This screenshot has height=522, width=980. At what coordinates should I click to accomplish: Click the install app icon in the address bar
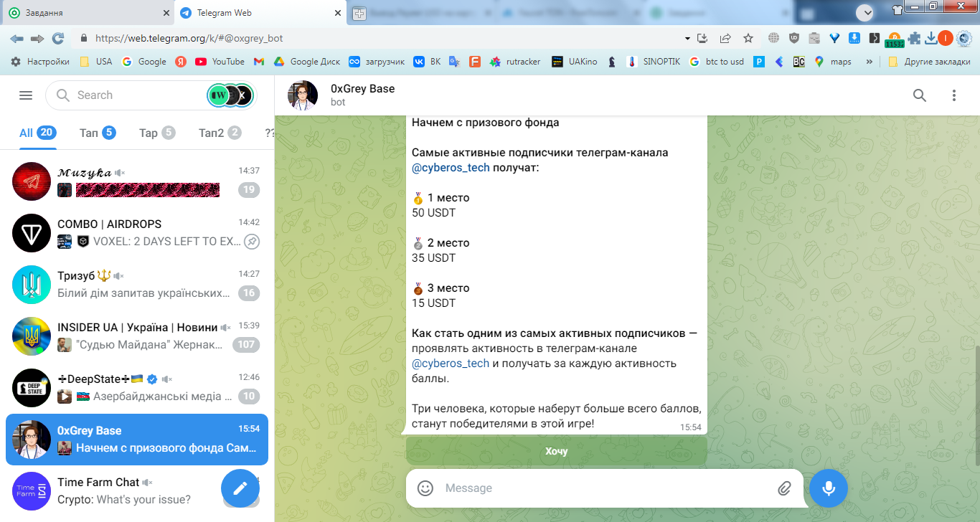[x=702, y=39]
